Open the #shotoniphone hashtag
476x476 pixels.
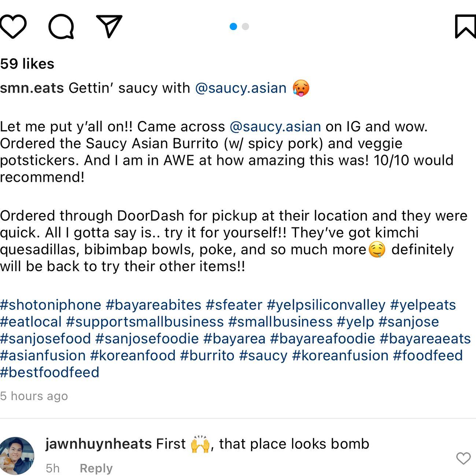pos(51,305)
